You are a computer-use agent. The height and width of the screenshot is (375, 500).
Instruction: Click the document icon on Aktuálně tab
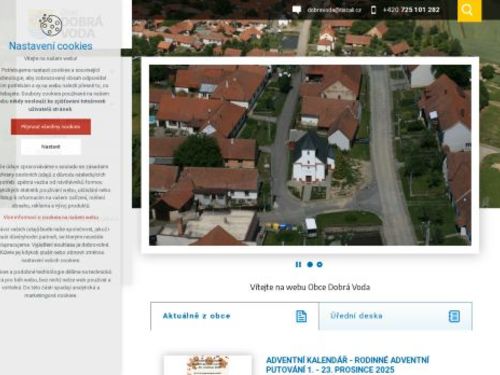301,316
